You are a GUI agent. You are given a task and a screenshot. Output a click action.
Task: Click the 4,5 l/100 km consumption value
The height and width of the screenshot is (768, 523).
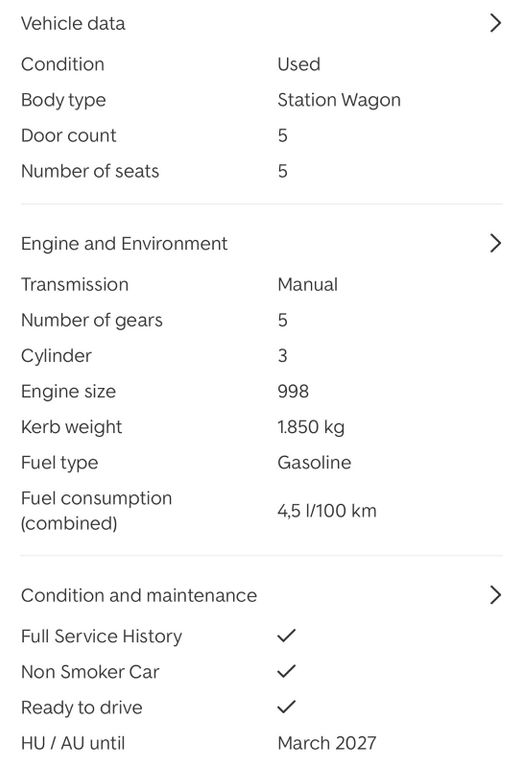[x=327, y=511]
